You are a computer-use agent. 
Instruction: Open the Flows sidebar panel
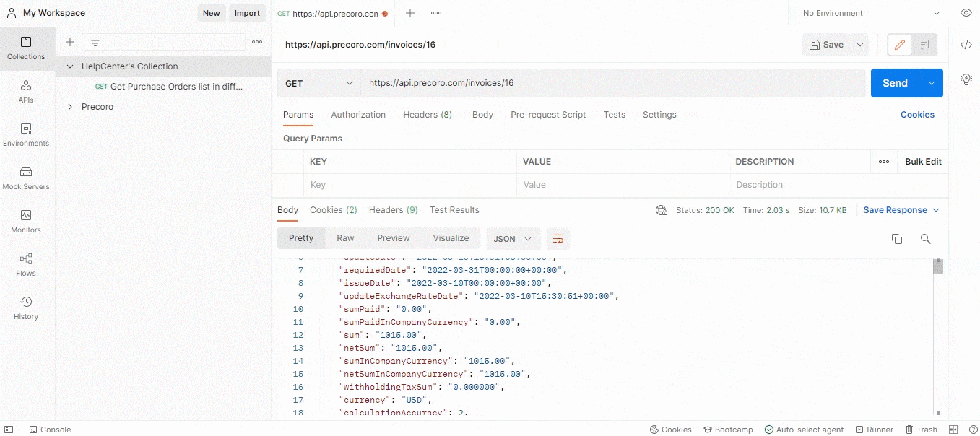[26, 265]
